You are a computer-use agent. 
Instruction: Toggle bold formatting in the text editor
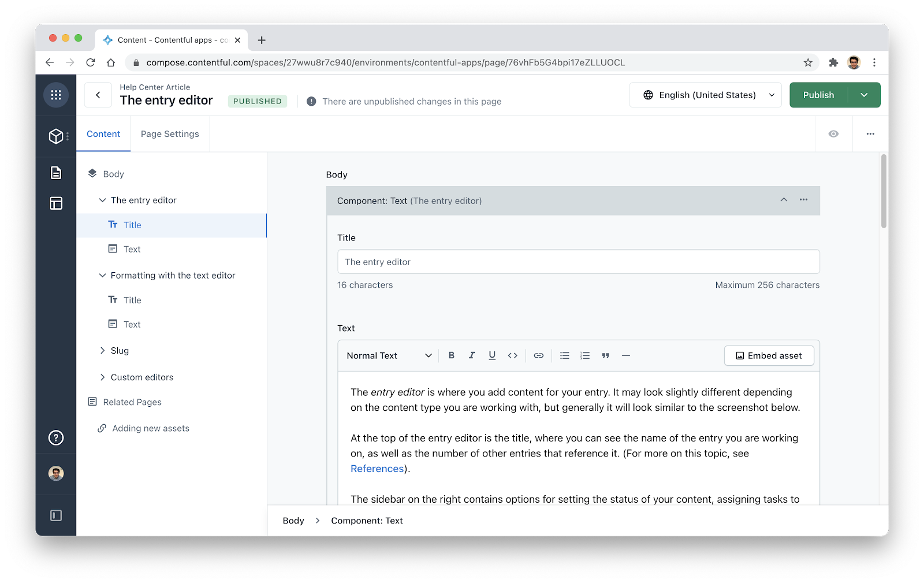tap(452, 355)
